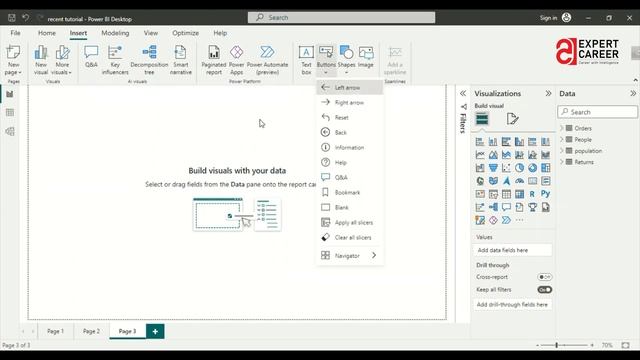Screen dimensions: 640x360
Task: Click the zoom slider handle
Action: point(556,345)
